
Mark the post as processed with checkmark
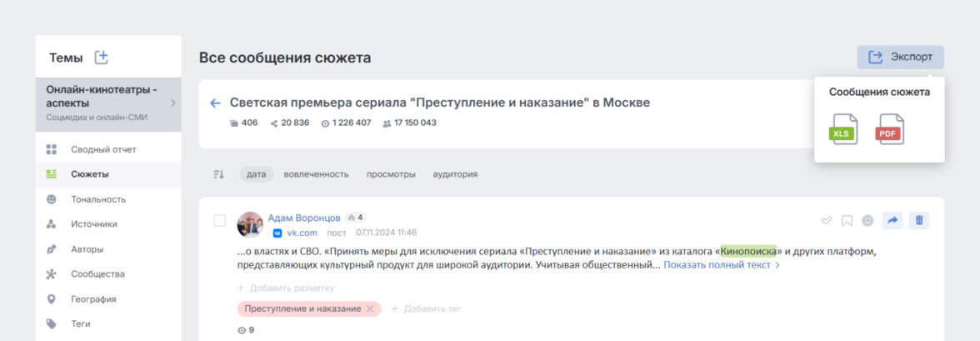pos(827,220)
